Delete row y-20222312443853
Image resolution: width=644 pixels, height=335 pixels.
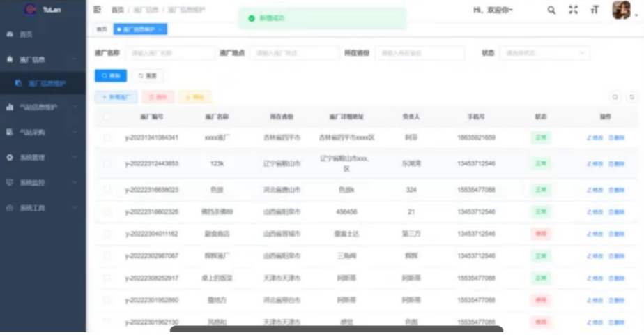click(617, 163)
